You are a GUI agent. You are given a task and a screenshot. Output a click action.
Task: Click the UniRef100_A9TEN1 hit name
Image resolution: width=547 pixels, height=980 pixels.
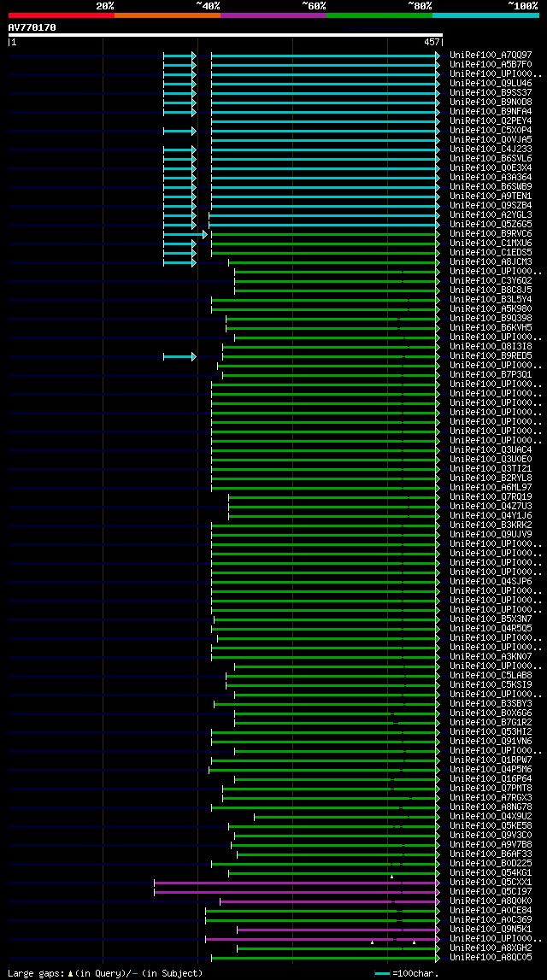click(491, 197)
